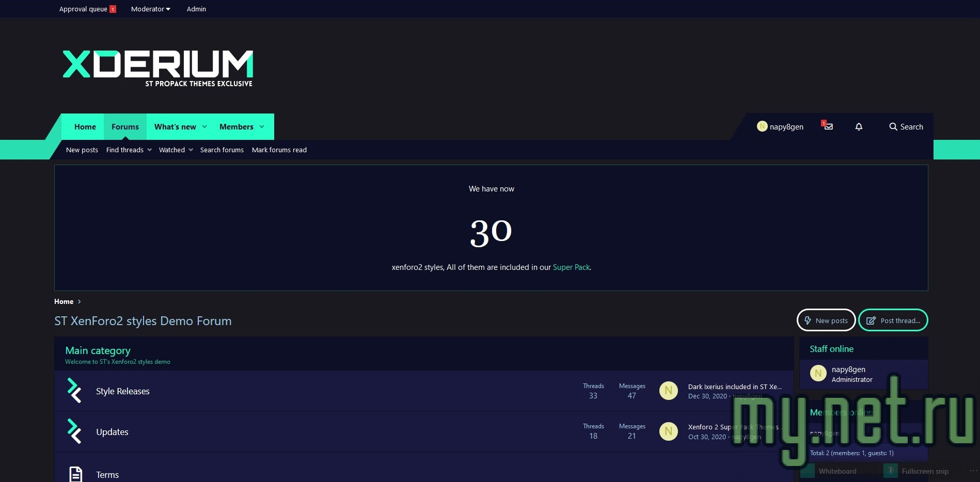
Task: Click the Xderium logo
Action: pos(158,68)
